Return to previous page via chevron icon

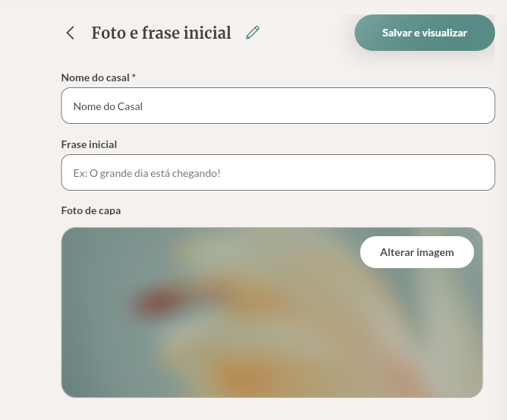pos(71,33)
